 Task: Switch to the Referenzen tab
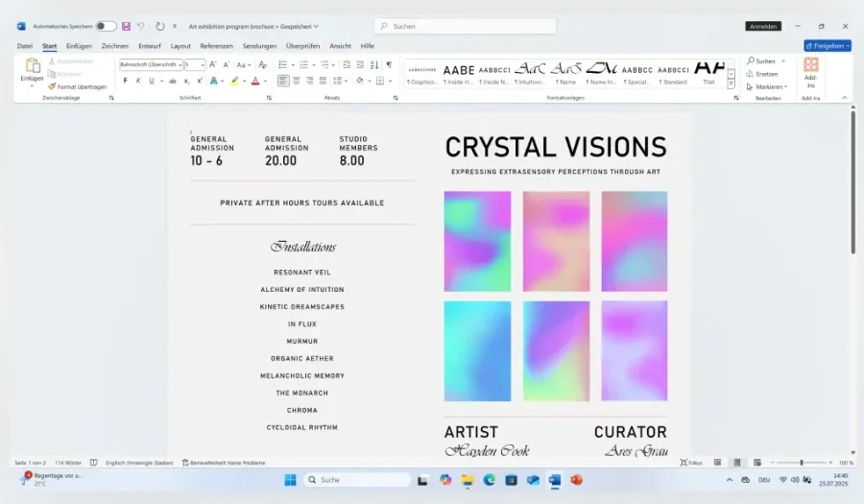217,46
